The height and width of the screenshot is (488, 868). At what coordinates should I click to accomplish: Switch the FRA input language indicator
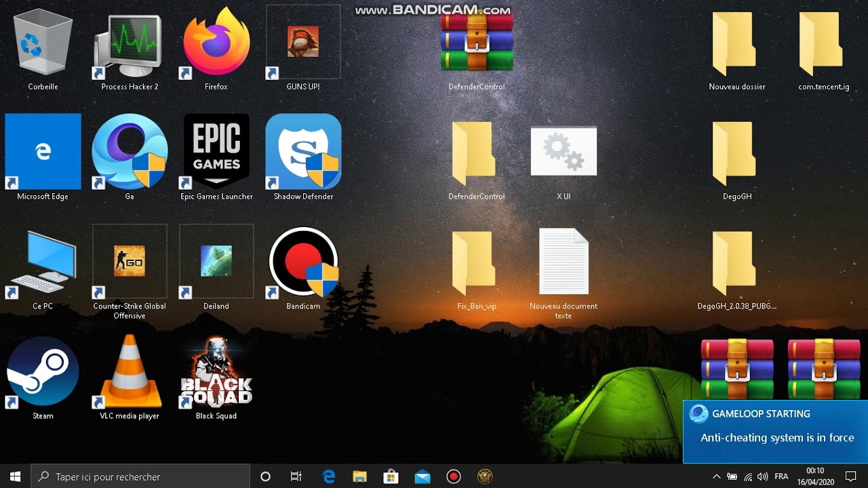point(782,476)
